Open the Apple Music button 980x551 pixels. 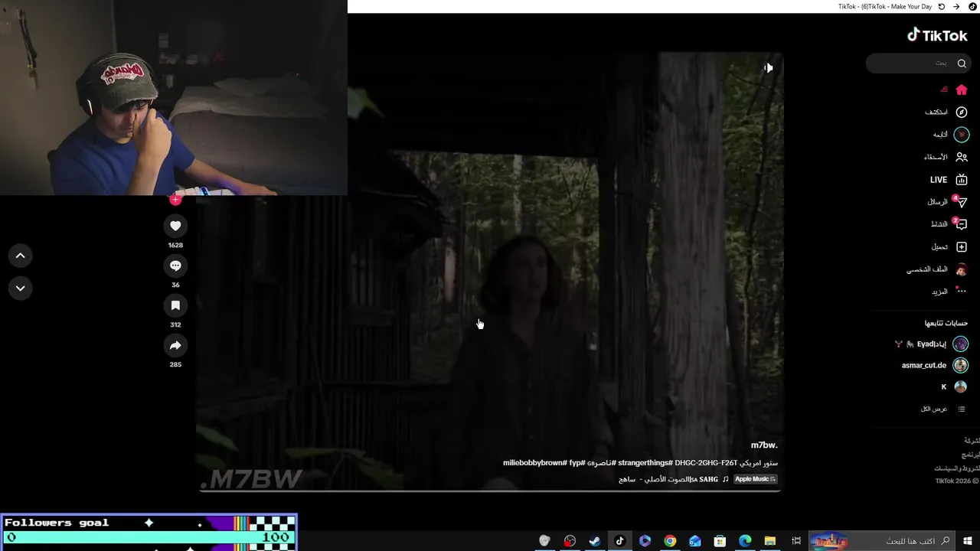tap(756, 480)
